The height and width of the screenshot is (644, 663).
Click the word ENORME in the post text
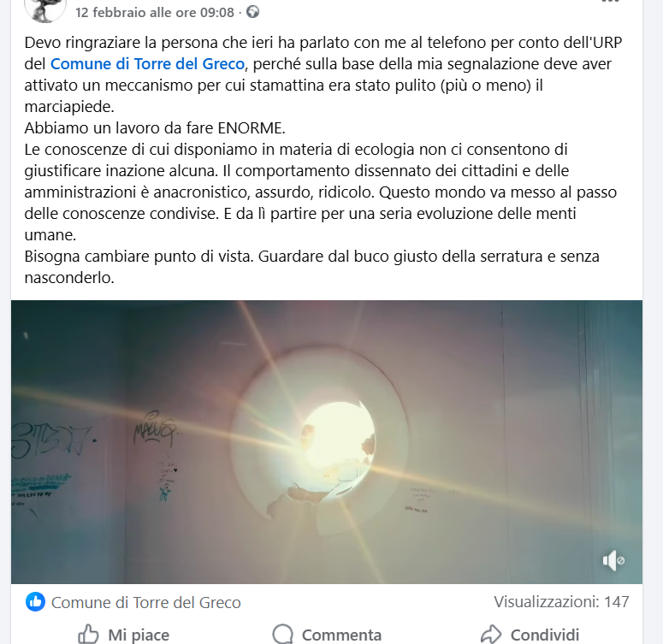click(x=252, y=127)
